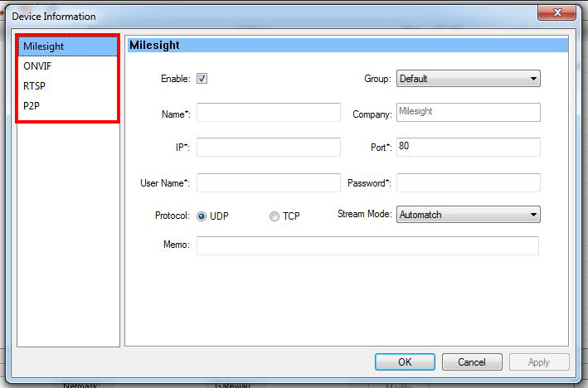Toggle the Enable checkbox
The height and width of the screenshot is (388, 588).
[x=202, y=79]
